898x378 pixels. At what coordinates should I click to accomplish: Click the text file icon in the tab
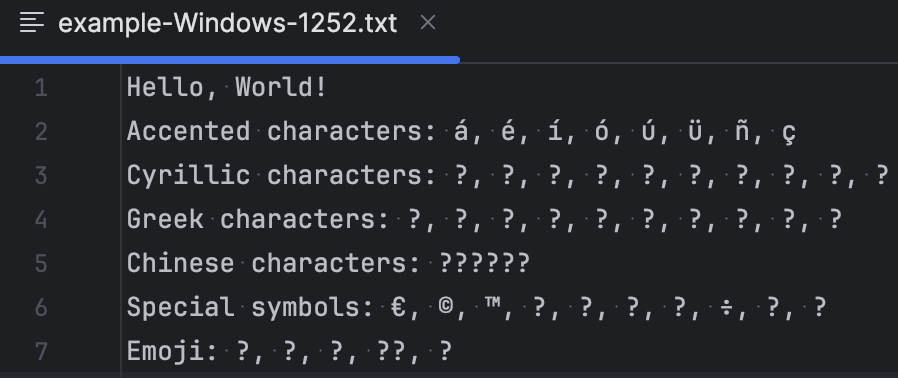click(31, 23)
